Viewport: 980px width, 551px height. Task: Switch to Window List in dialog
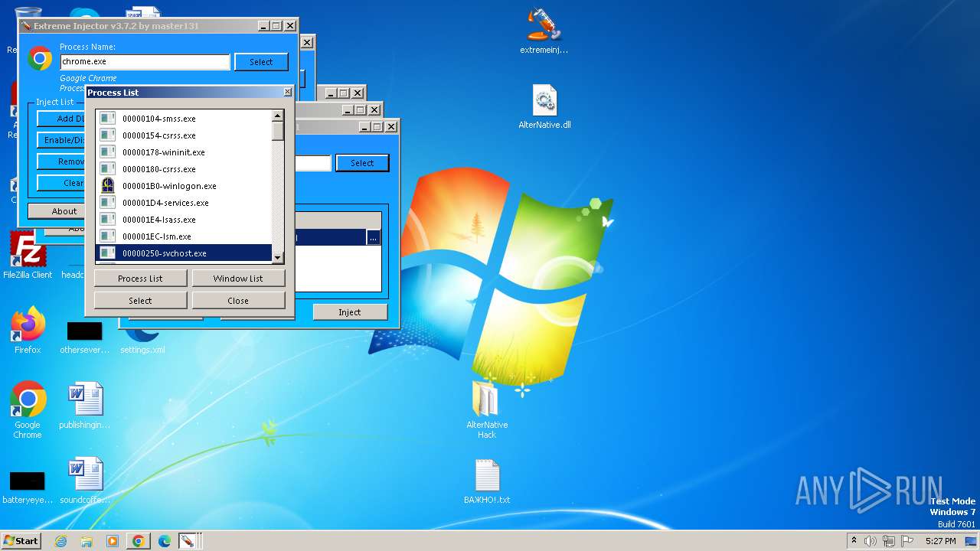[238, 279]
